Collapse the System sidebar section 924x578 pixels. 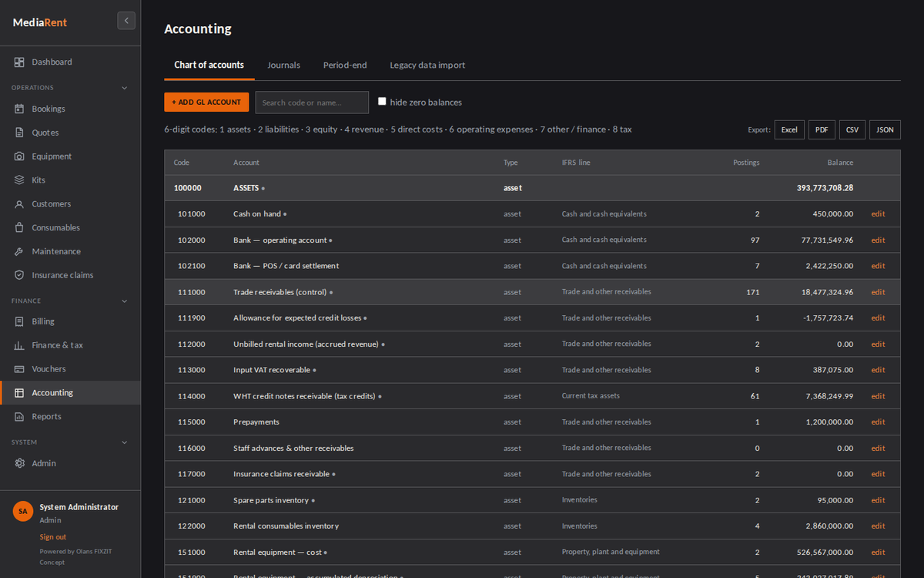(x=125, y=442)
